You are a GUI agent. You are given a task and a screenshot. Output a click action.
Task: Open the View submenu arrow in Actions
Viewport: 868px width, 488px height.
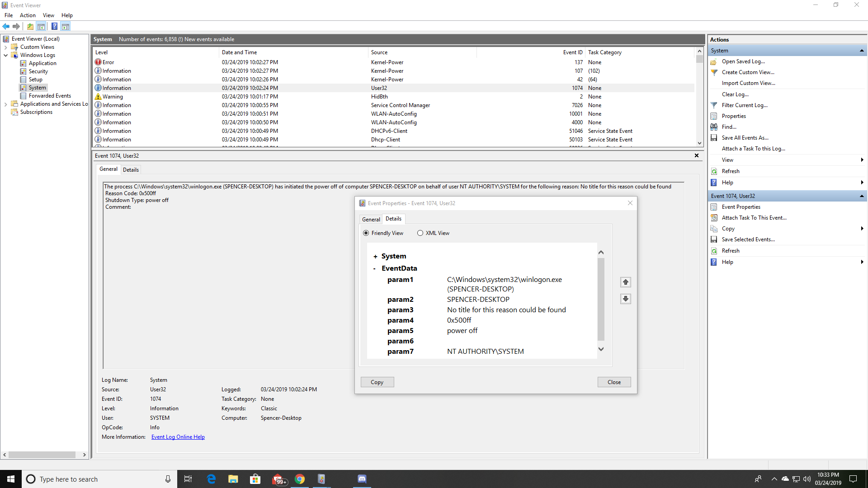click(862, 160)
